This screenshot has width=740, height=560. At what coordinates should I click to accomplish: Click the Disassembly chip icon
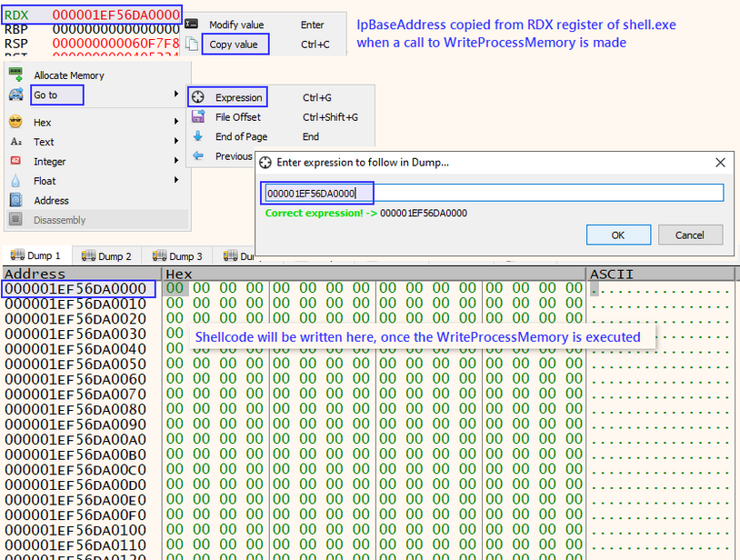15,219
